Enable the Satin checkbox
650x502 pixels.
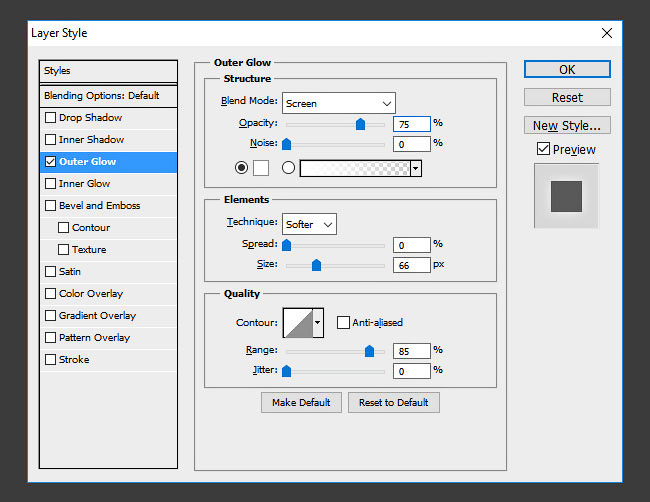(50, 272)
